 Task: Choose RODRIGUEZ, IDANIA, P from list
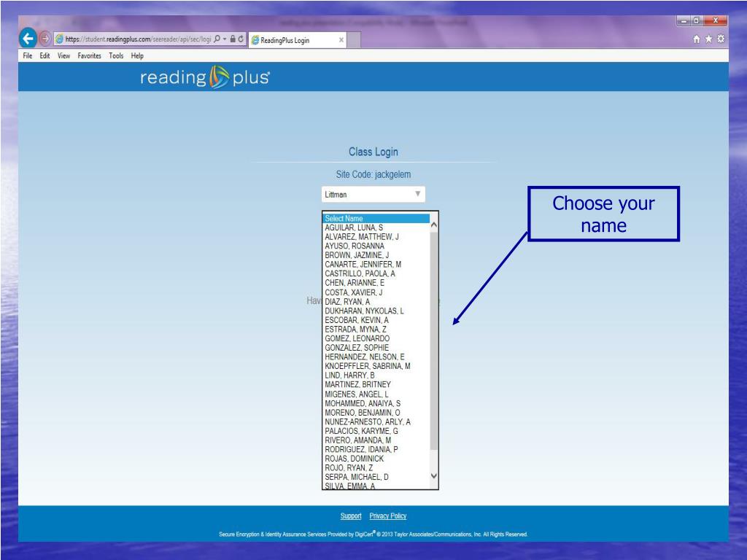(x=376, y=449)
